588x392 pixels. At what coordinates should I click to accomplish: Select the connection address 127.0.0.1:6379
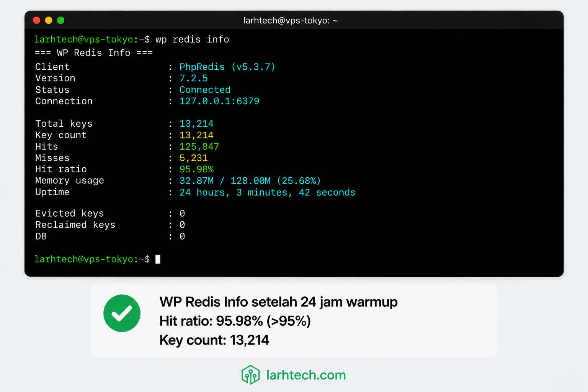(219, 101)
